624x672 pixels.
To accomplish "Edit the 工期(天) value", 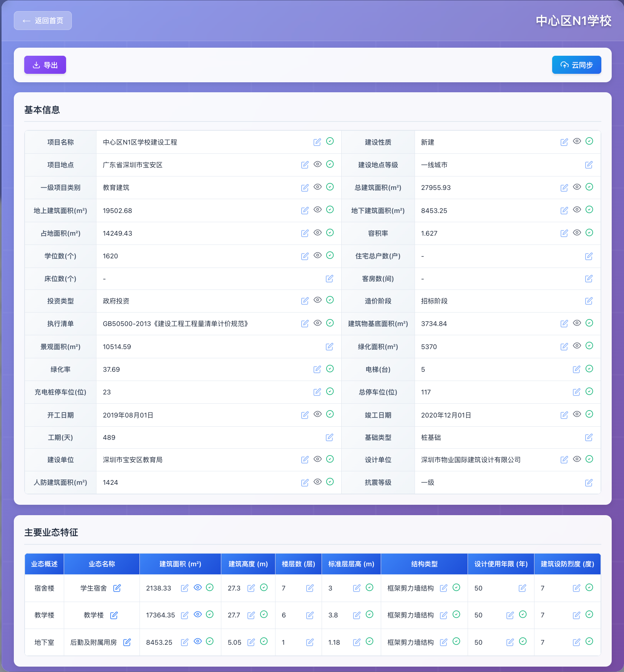I will click(329, 437).
